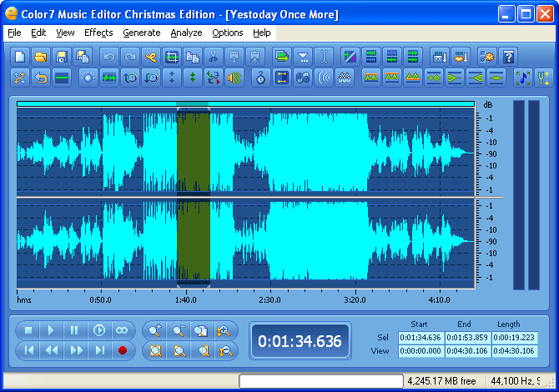Click the Normalize waveform icon
The width and height of the screenshot is (559, 392).
click(108, 78)
